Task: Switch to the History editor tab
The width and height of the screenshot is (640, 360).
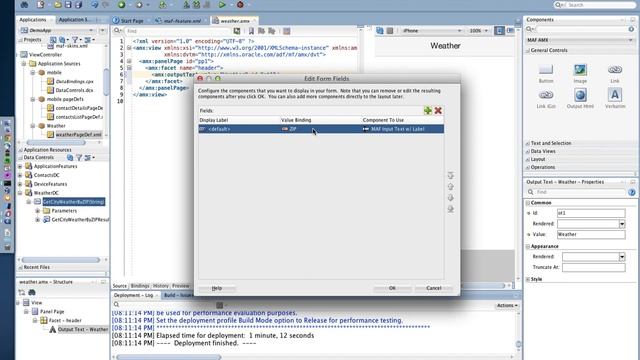Action: (x=160, y=286)
